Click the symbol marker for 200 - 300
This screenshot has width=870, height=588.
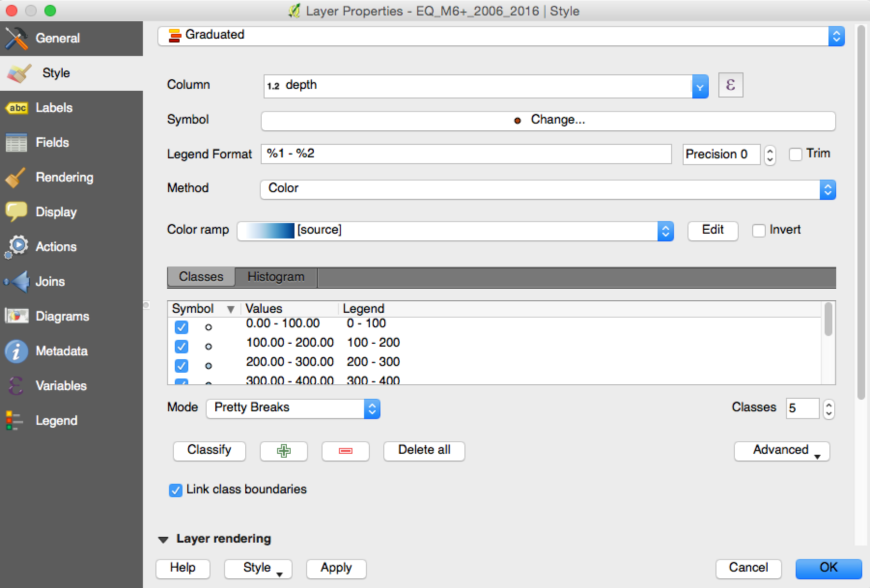(x=209, y=366)
